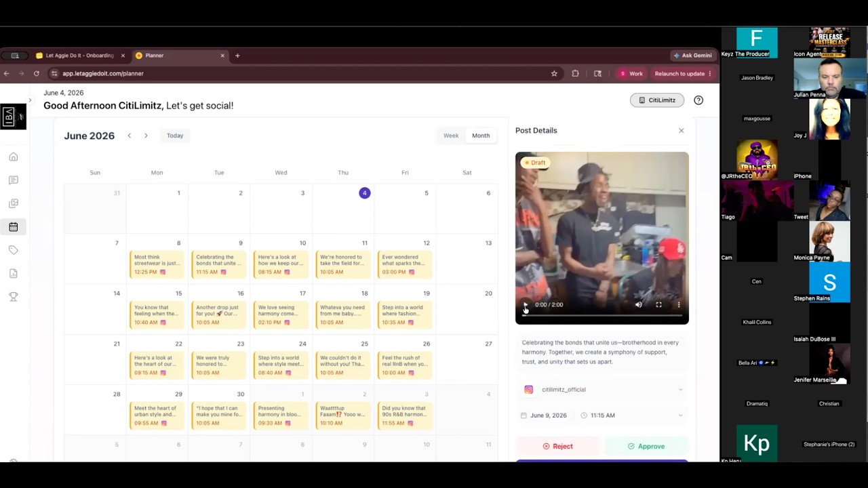Click Ask Gemini button
This screenshot has height=488, width=868.
coord(692,56)
